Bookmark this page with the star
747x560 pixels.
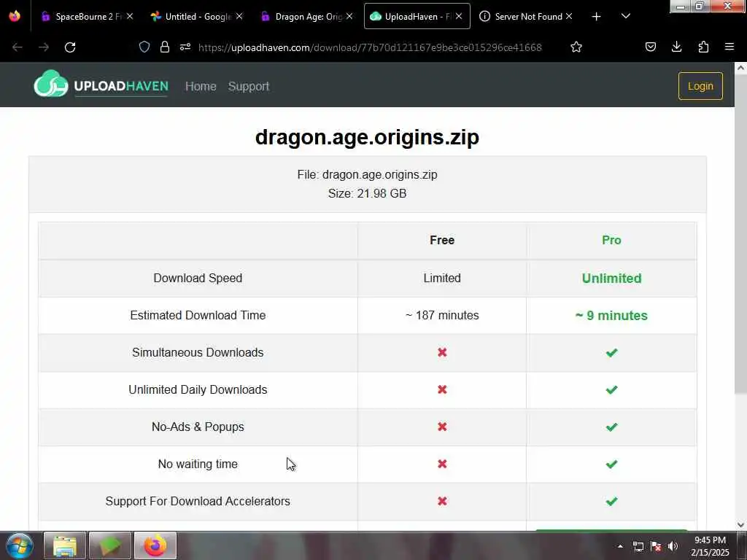coord(576,47)
